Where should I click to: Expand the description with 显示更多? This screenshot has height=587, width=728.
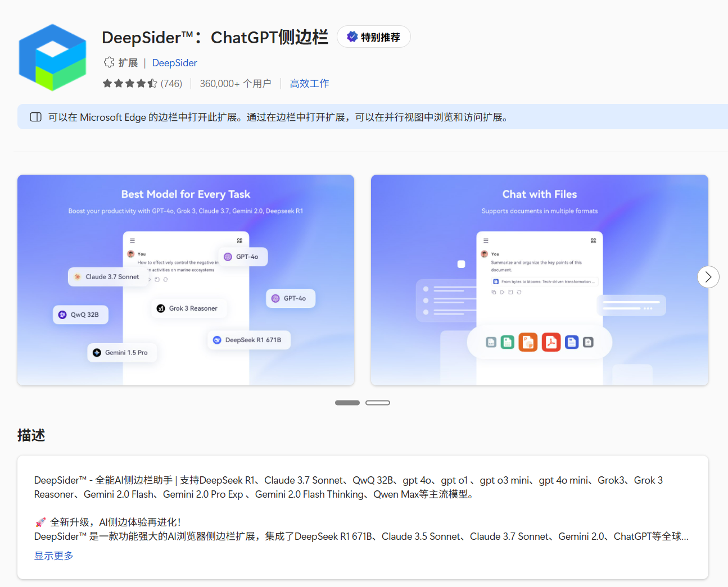[54, 556]
